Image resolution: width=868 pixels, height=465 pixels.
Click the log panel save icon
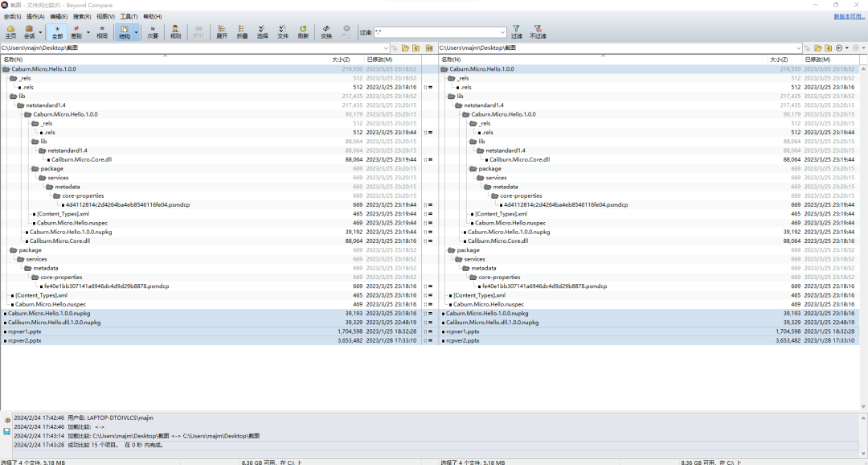(x=7, y=431)
